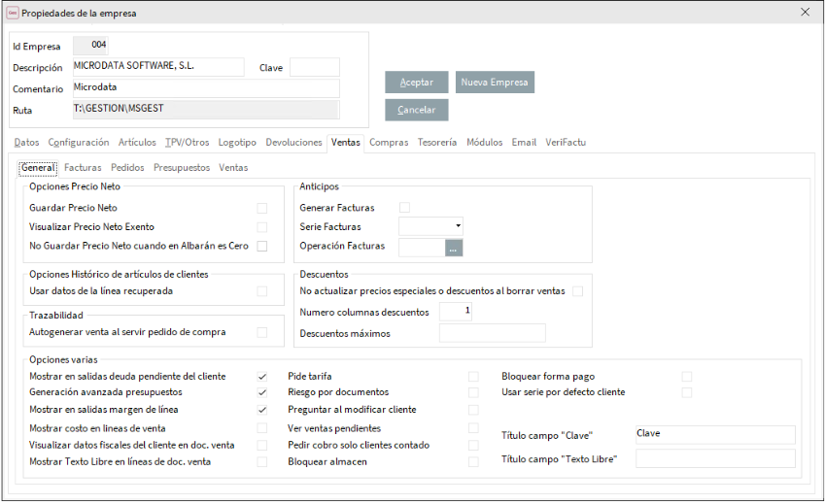The image size is (825, 504).
Task: Tick the Pide tarifa checkbox
Action: coord(473,376)
